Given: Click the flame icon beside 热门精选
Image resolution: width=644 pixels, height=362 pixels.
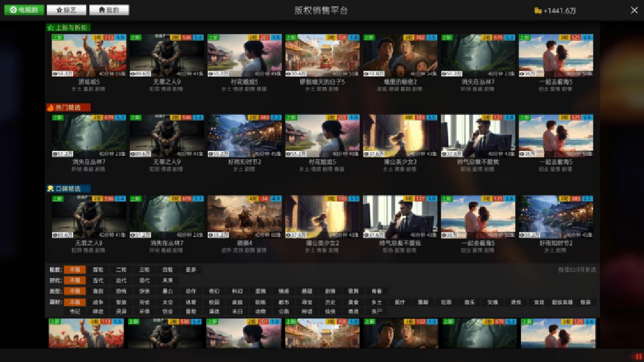Looking at the screenshot, I should pyautogui.click(x=50, y=107).
